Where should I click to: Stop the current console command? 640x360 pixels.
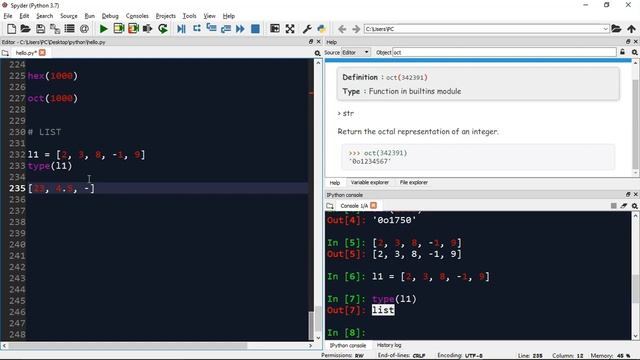[613, 206]
